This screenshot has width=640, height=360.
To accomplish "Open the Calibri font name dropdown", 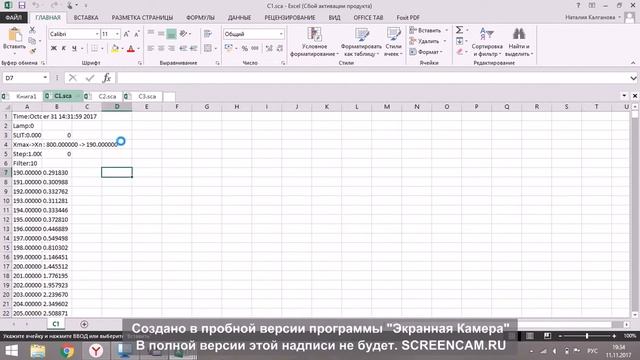I will tap(97, 34).
